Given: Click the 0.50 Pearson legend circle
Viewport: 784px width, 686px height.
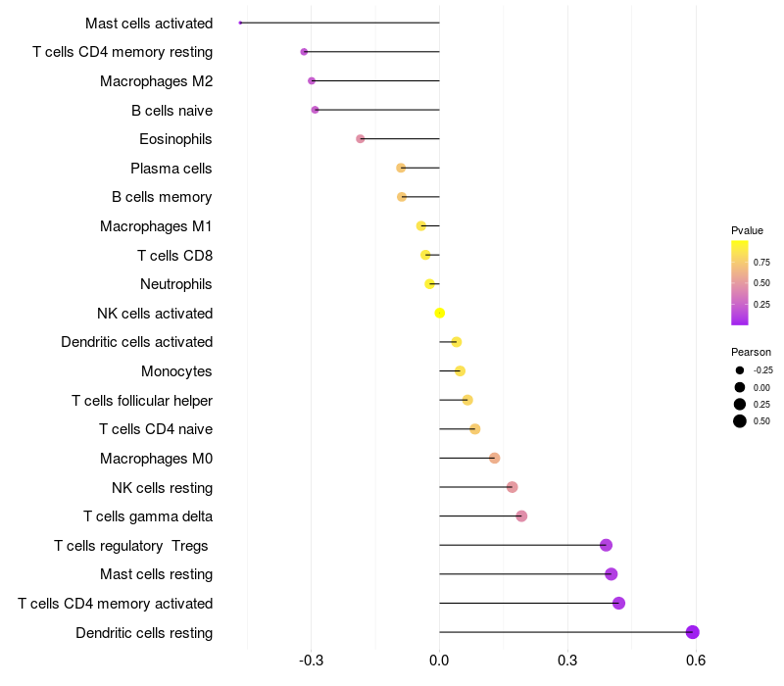Looking at the screenshot, I should pos(739,421).
